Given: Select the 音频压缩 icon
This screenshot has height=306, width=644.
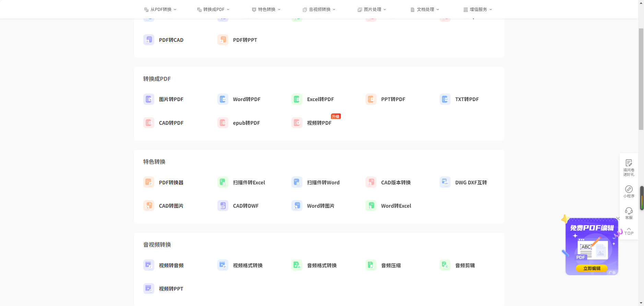Looking at the screenshot, I should (x=371, y=265).
